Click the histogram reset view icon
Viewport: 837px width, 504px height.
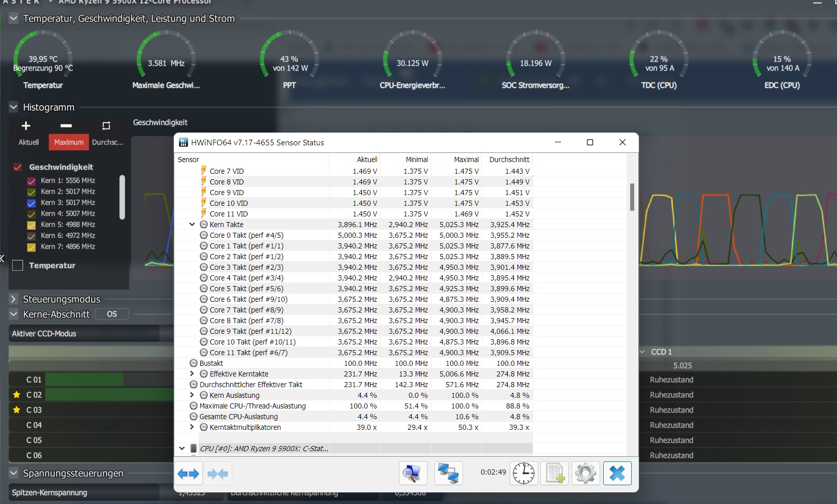click(106, 125)
